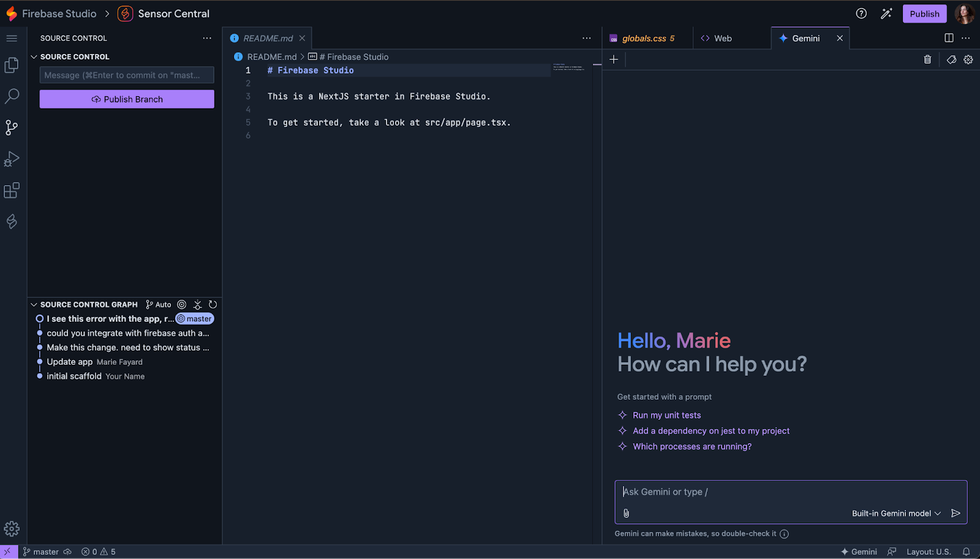Fetch from all remotes in graph
Screen dimensions: 980x559
coord(197,305)
